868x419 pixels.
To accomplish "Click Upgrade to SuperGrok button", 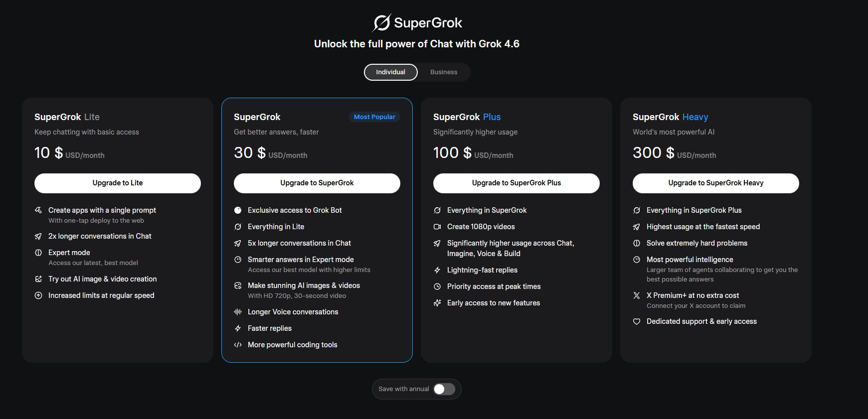I will pos(317,183).
